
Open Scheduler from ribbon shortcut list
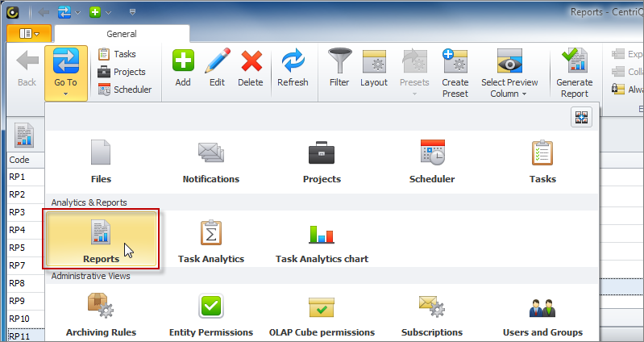[x=125, y=90]
